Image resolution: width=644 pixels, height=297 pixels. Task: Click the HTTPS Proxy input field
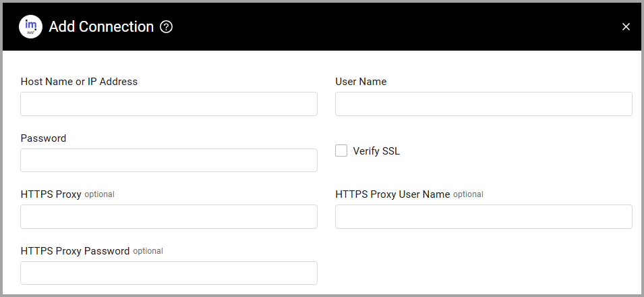pos(169,217)
